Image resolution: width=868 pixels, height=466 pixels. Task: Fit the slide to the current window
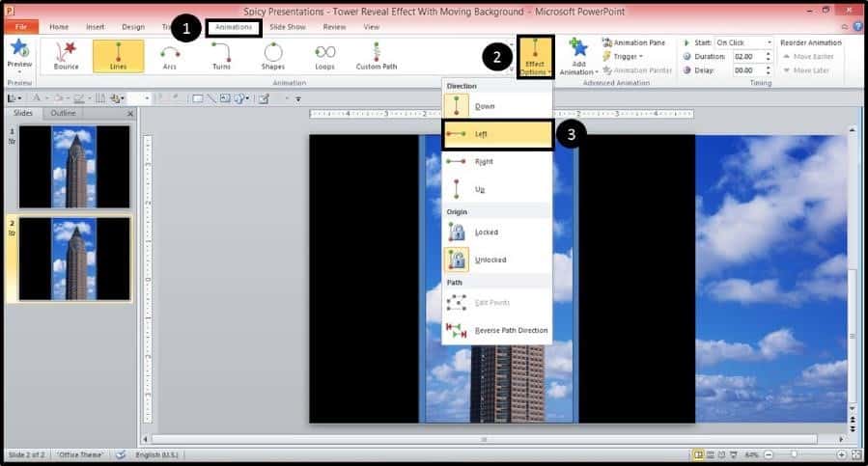click(x=856, y=455)
